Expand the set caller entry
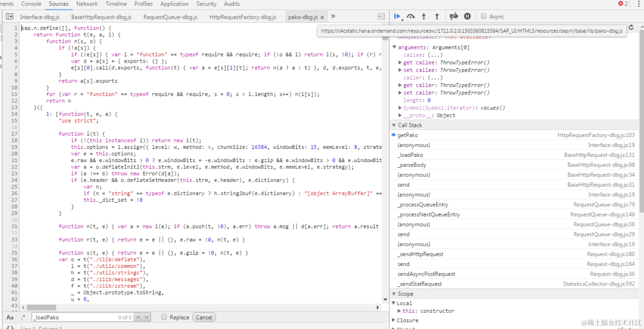The image size is (644, 329). [x=400, y=93]
